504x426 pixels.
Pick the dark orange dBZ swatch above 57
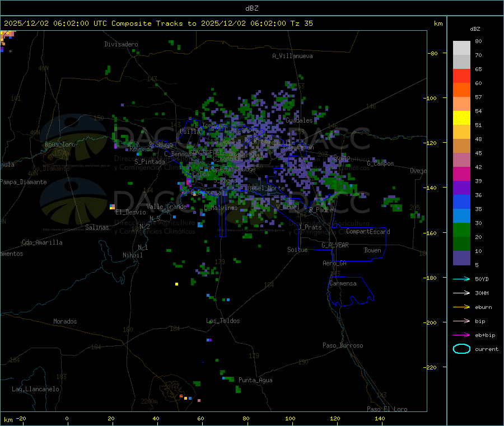461,90
